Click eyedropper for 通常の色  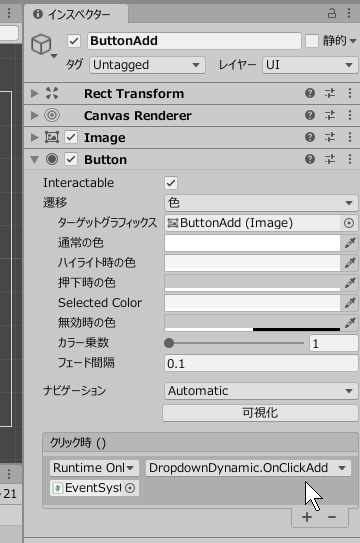coord(350,243)
